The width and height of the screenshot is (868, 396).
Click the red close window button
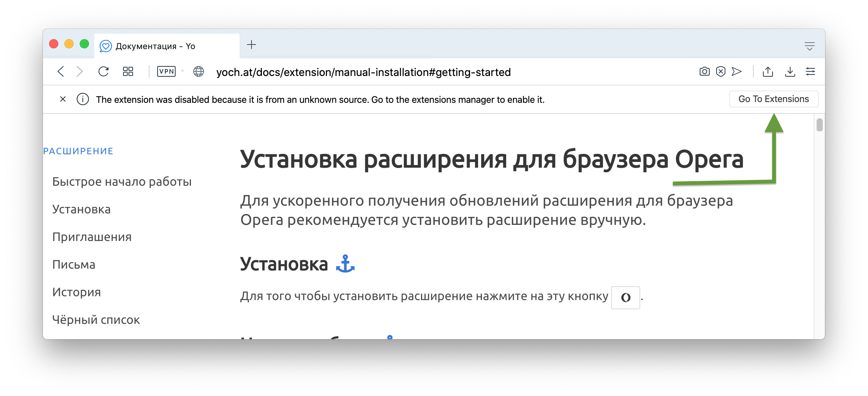pos(54,44)
